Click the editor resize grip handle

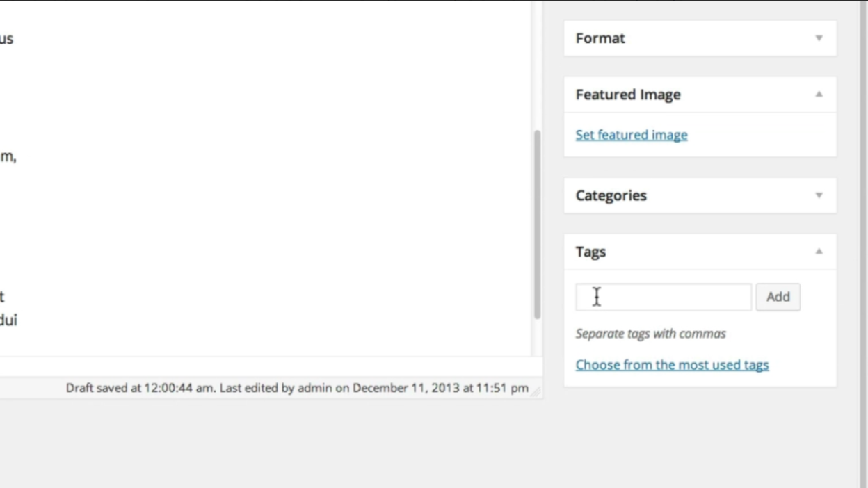pos(536,392)
